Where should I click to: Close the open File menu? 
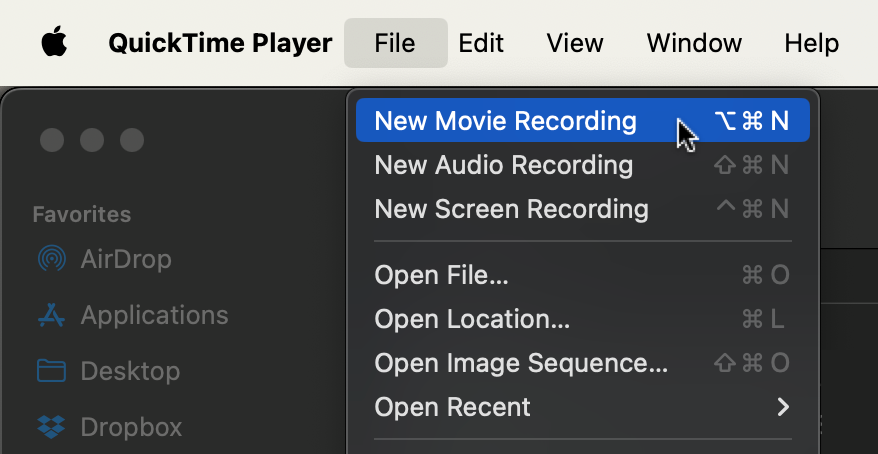coord(395,43)
